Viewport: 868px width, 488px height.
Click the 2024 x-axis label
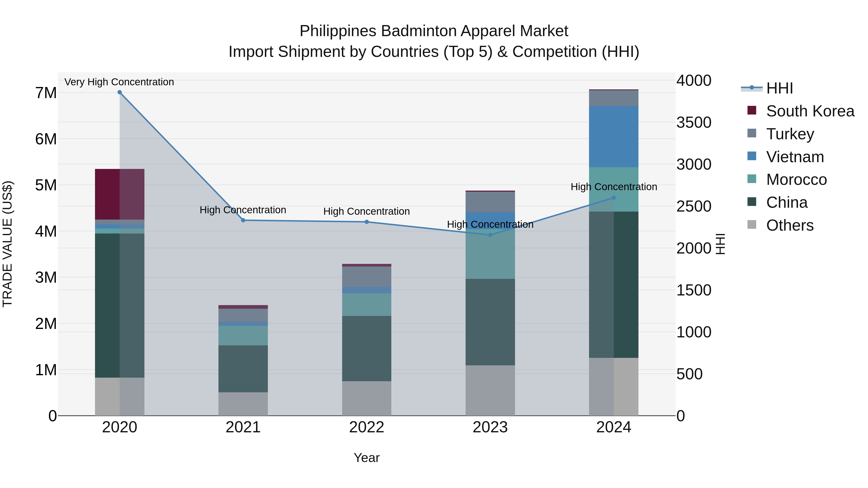(x=614, y=427)
